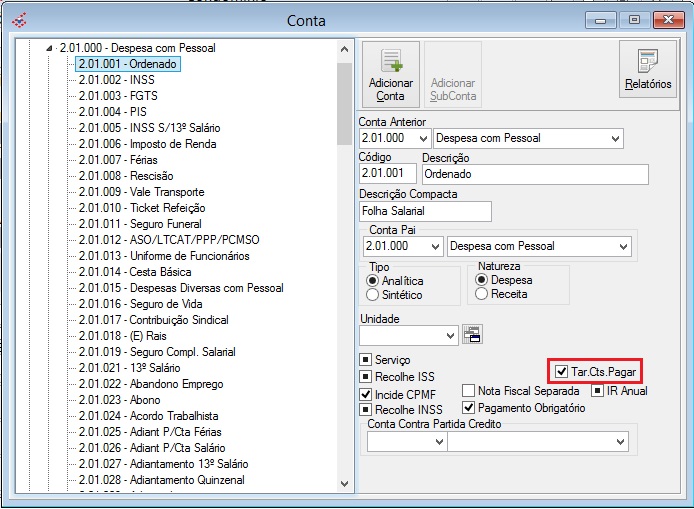Screen dimensions: 694x509
Task: Choose Receita as the Natureza
Action: pos(482,294)
